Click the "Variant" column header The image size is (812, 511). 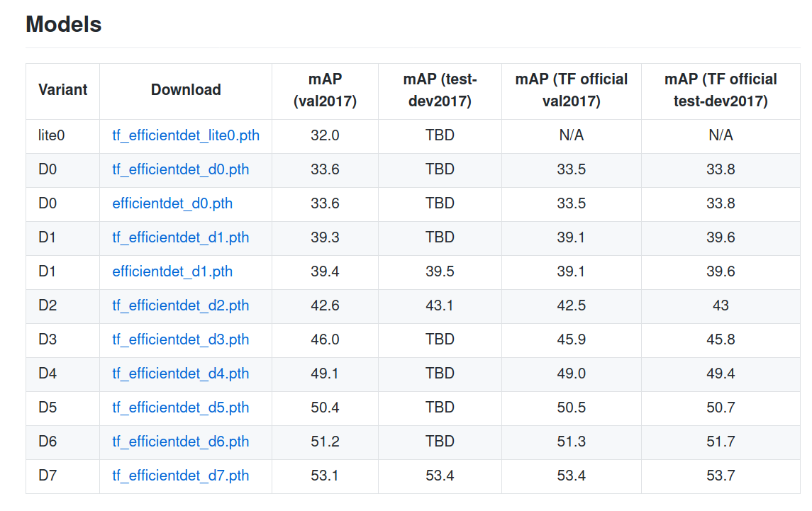pyautogui.click(x=62, y=90)
